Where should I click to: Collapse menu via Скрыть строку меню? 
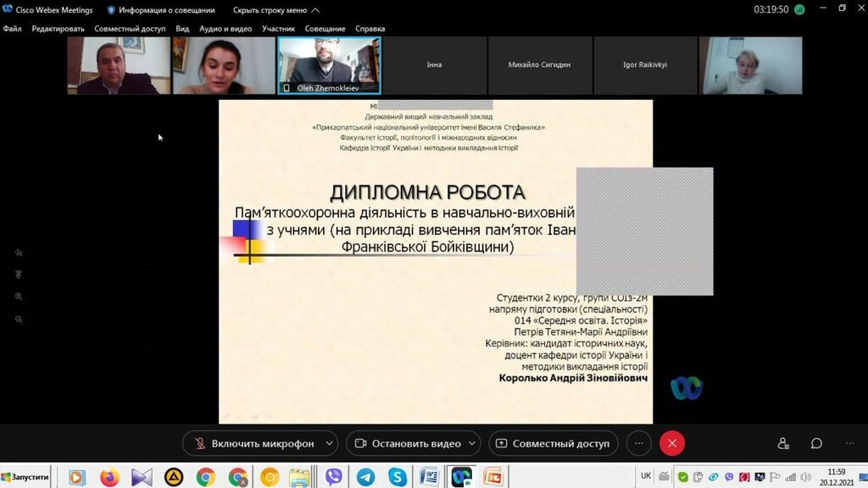coord(275,10)
